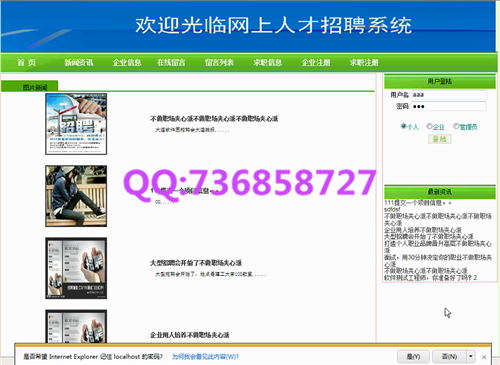
Task: Close the password prompt bar
Action: pyautogui.click(x=484, y=357)
